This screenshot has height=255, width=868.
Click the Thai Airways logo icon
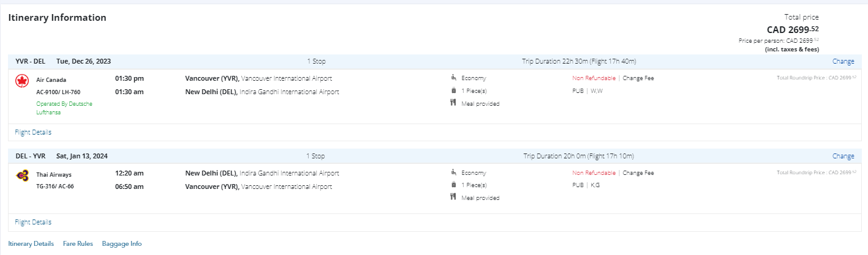click(x=22, y=176)
